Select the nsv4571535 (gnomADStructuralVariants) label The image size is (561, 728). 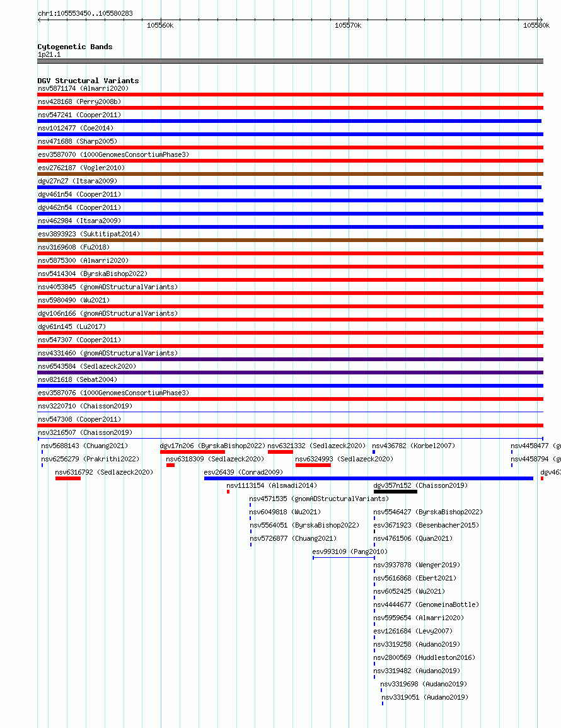319,499
